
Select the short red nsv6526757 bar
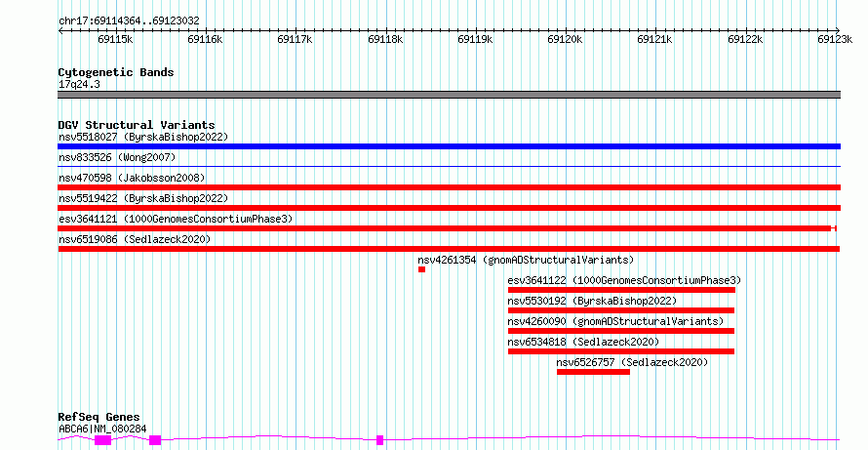click(x=593, y=372)
